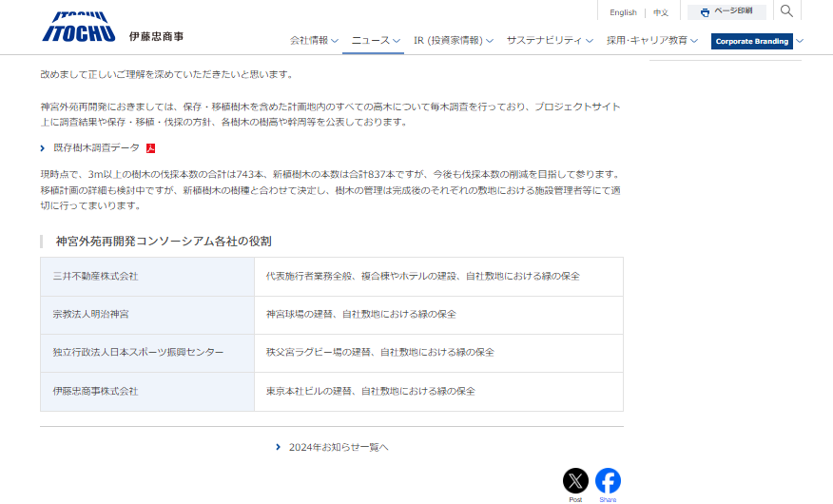Open the 既存樹木調査データ link
833x504 pixels.
[x=97, y=148]
